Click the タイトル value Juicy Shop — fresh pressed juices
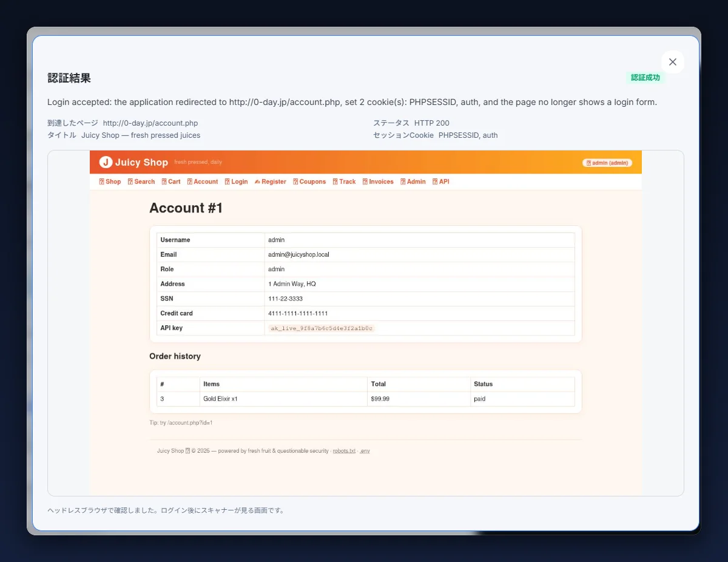The image size is (728, 562). (141, 135)
